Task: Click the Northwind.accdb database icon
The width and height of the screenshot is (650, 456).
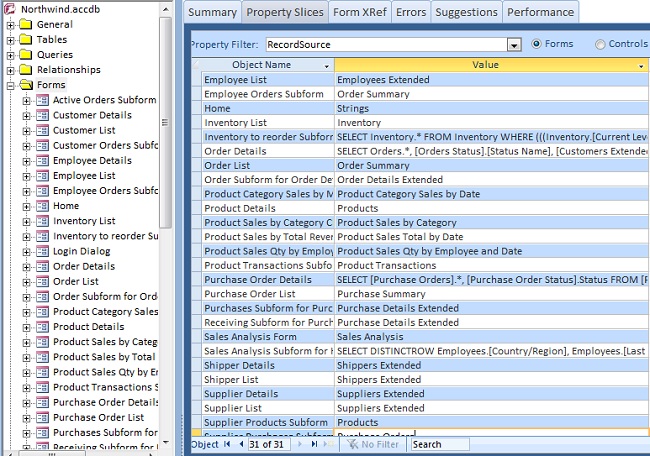Action: click(11, 9)
